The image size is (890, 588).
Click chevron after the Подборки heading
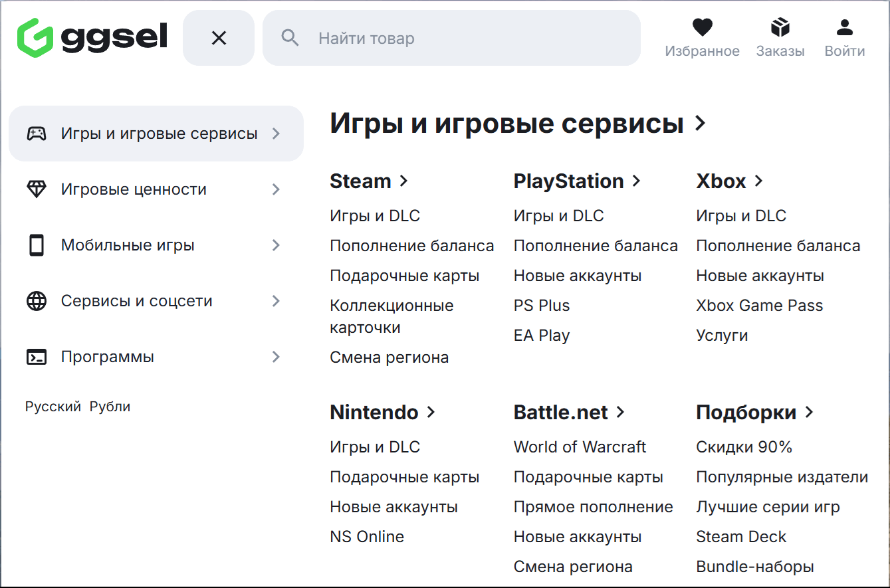coord(809,412)
